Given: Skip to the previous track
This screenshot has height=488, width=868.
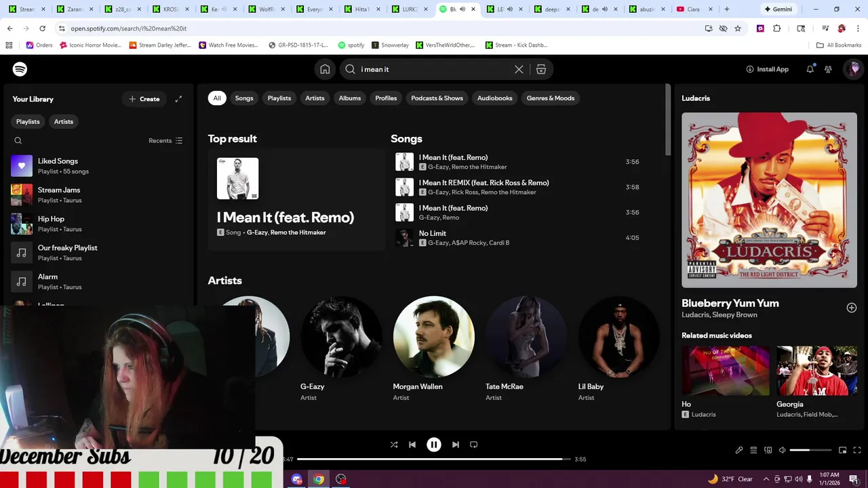Looking at the screenshot, I should [x=412, y=445].
